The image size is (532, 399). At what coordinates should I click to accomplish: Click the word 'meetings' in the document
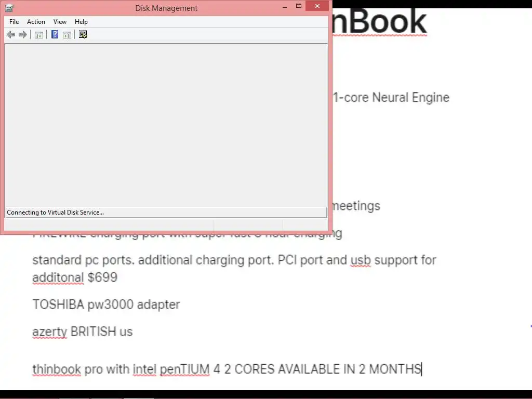click(356, 206)
